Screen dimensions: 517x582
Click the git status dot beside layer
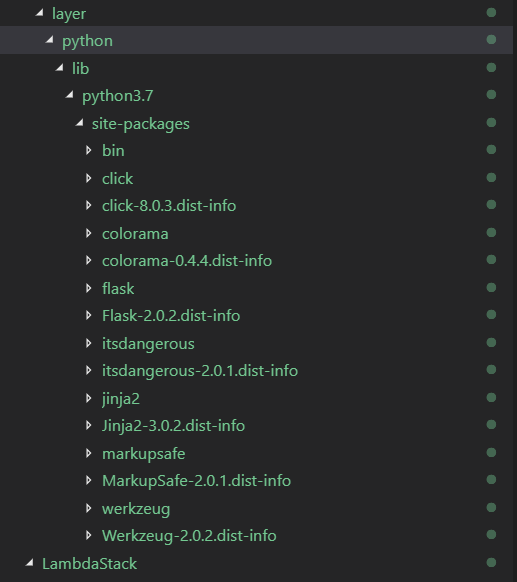click(491, 13)
